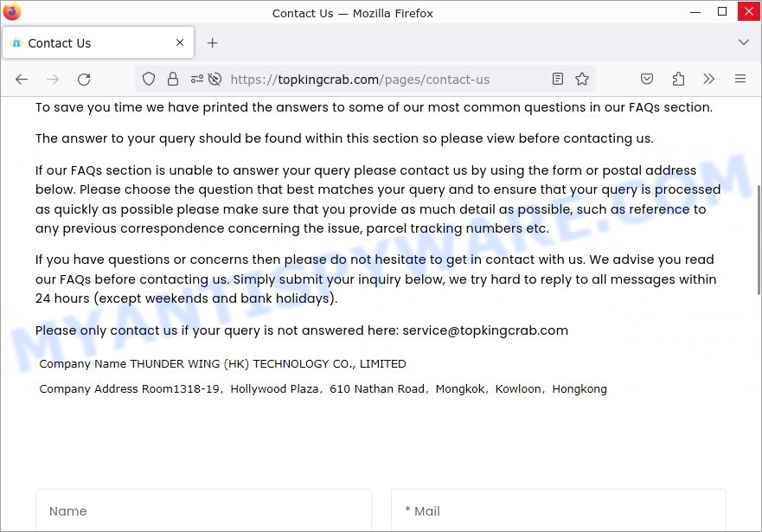Open the Extensions puzzle menu

[x=678, y=79]
